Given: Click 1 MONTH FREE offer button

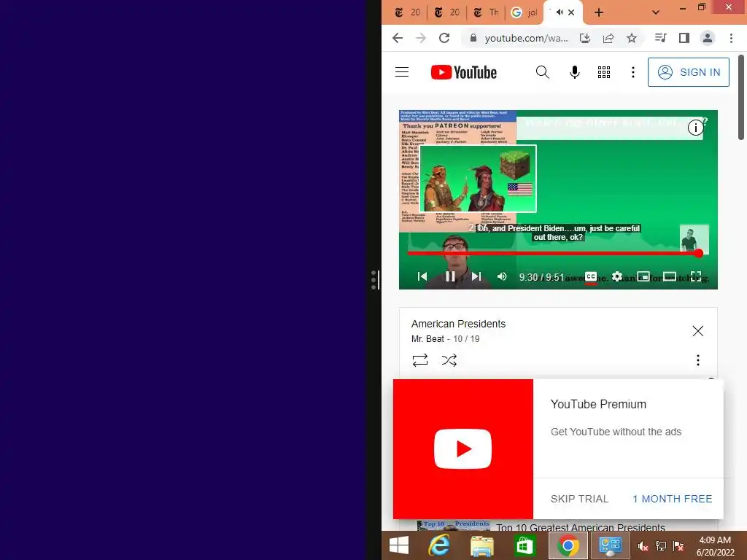Looking at the screenshot, I should click(672, 499).
